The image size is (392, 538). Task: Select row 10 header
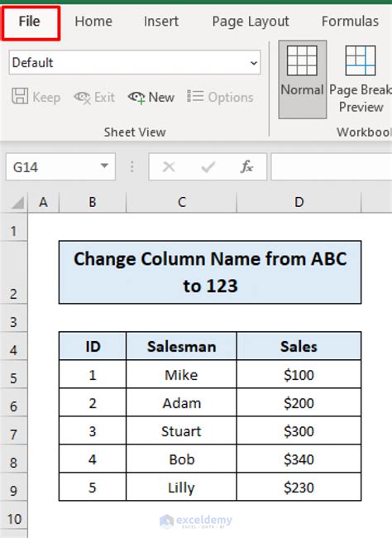pos(13,515)
